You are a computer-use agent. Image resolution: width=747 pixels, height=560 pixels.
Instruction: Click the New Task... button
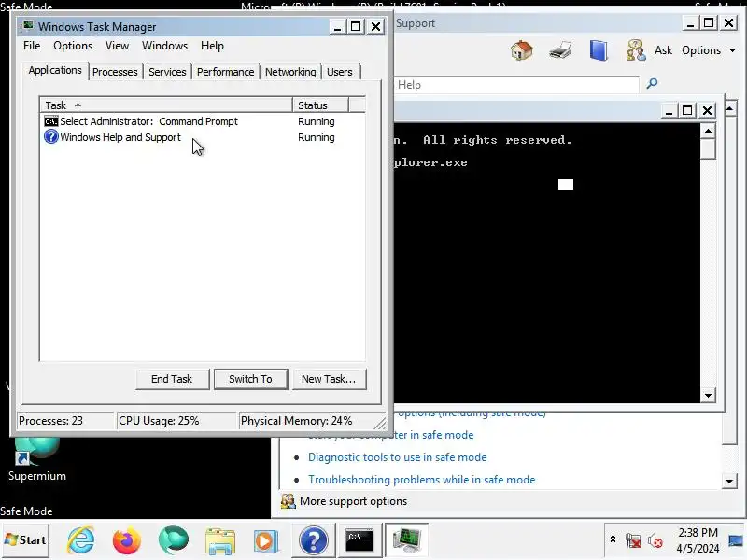329,379
